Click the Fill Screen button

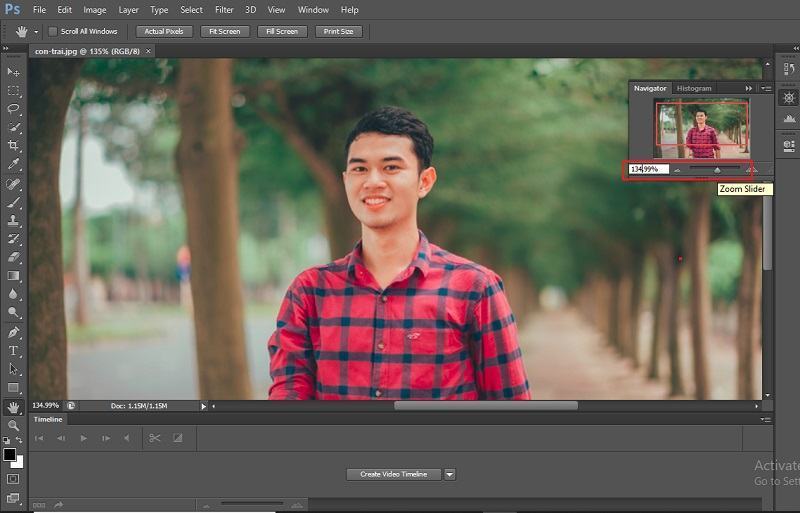pos(282,32)
